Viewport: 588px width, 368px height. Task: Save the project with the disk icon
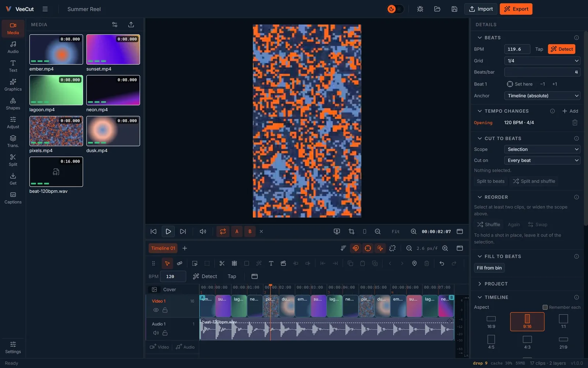click(x=454, y=9)
